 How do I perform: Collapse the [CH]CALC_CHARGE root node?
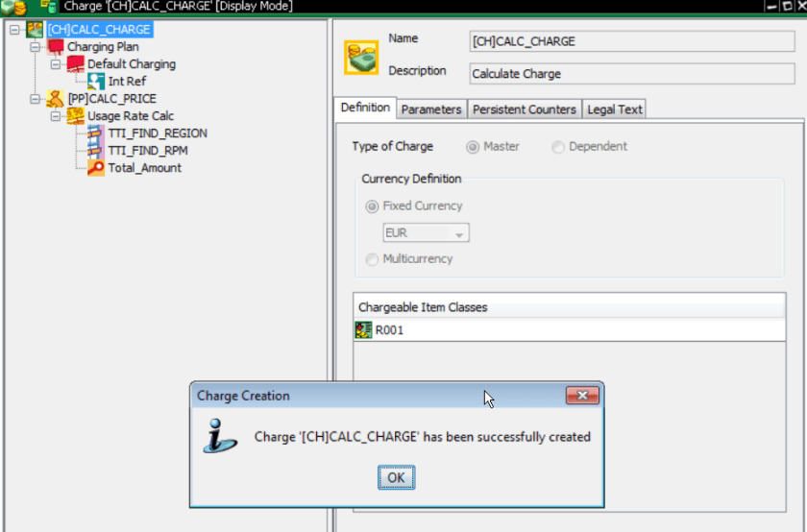[x=14, y=30]
